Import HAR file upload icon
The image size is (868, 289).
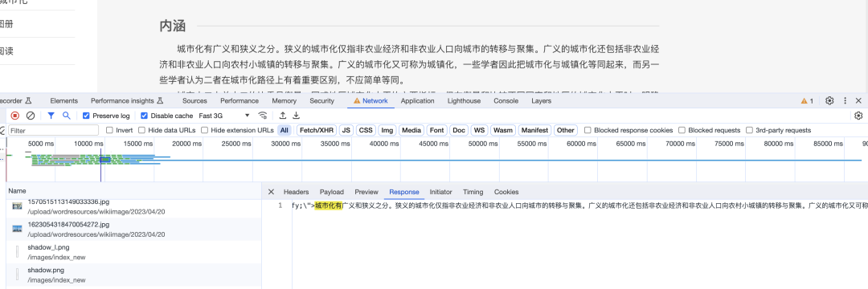[x=283, y=116]
